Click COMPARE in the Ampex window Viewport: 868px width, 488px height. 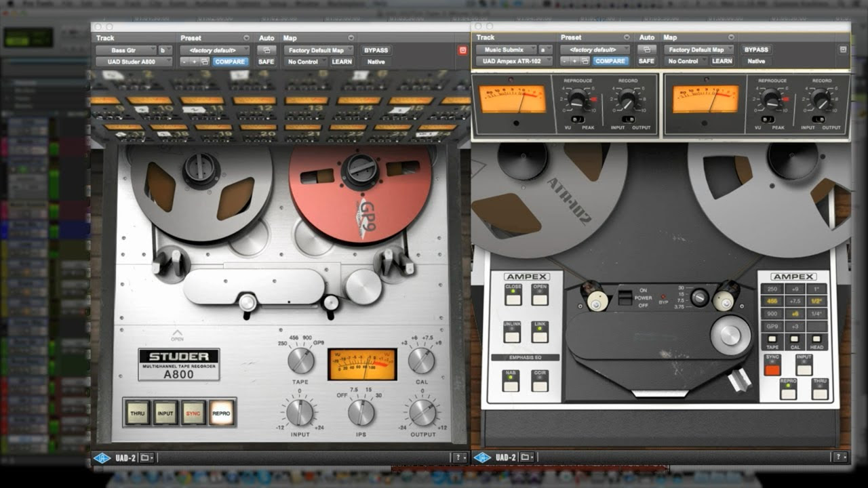(x=610, y=61)
